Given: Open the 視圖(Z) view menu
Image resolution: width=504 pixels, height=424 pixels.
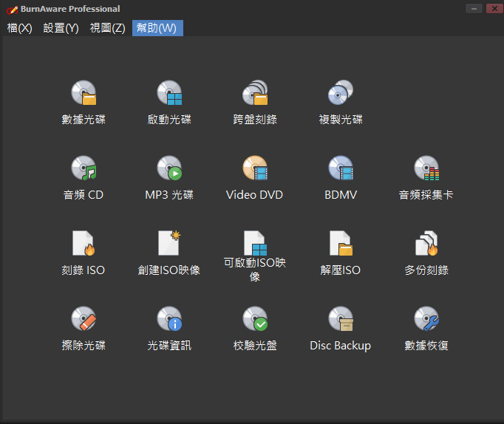Looking at the screenshot, I should [107, 28].
